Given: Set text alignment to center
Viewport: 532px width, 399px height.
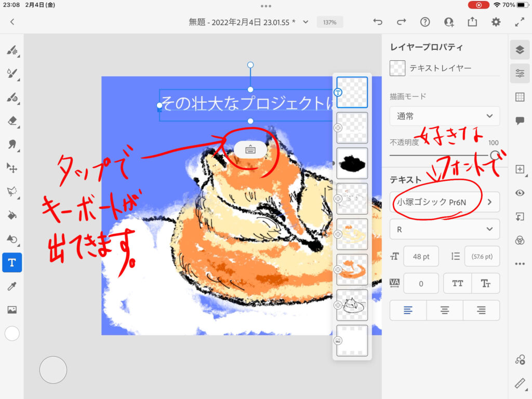Looking at the screenshot, I should coord(445,310).
